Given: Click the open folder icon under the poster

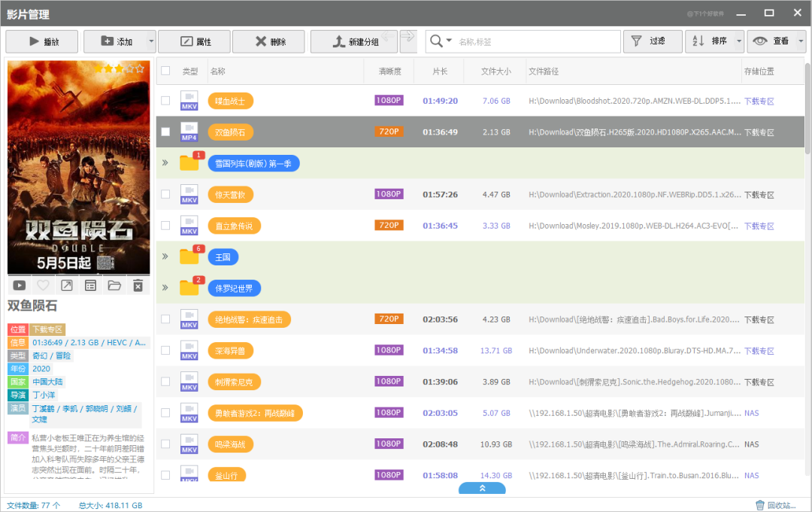Looking at the screenshot, I should pyautogui.click(x=114, y=286).
